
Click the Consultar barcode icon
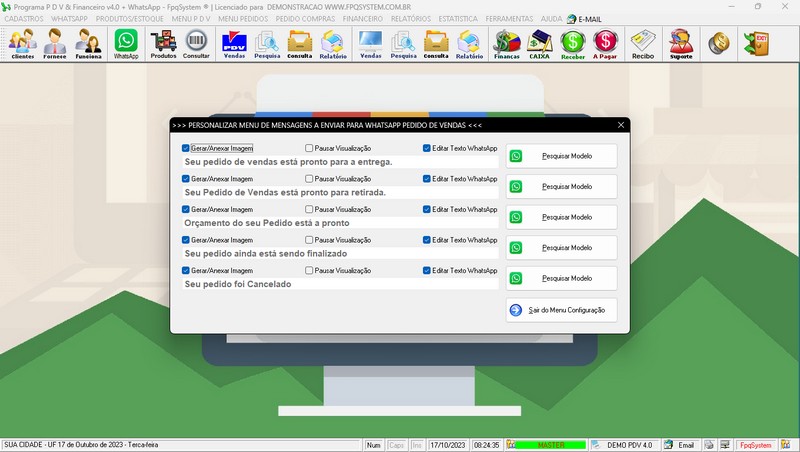click(196, 44)
